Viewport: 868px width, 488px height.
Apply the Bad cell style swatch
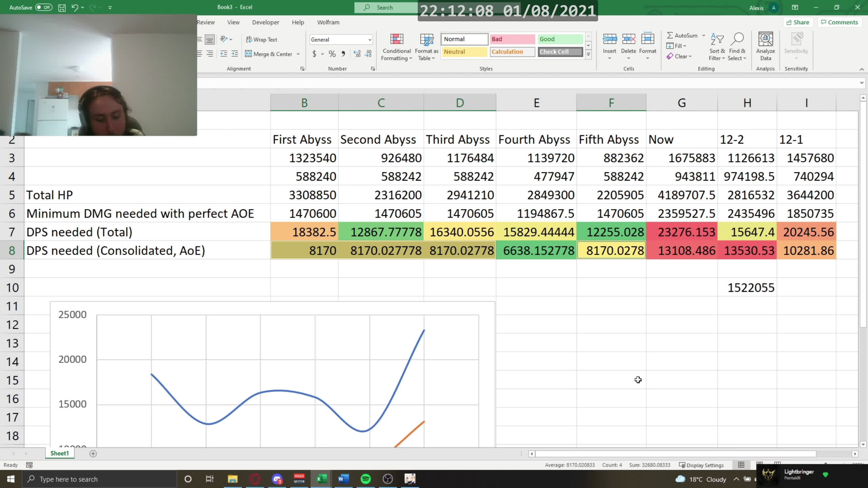pos(512,39)
